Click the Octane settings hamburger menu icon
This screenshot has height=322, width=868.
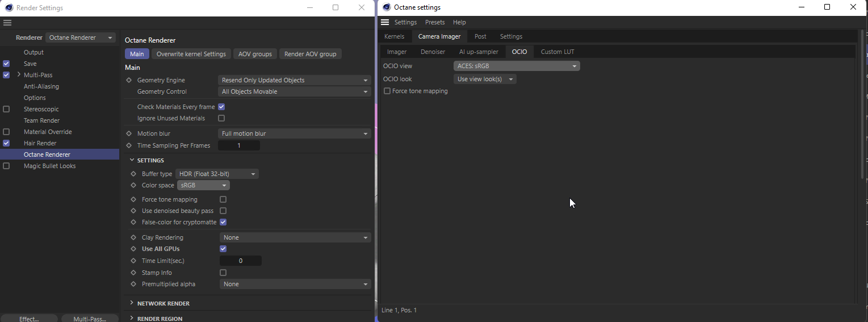click(x=385, y=22)
